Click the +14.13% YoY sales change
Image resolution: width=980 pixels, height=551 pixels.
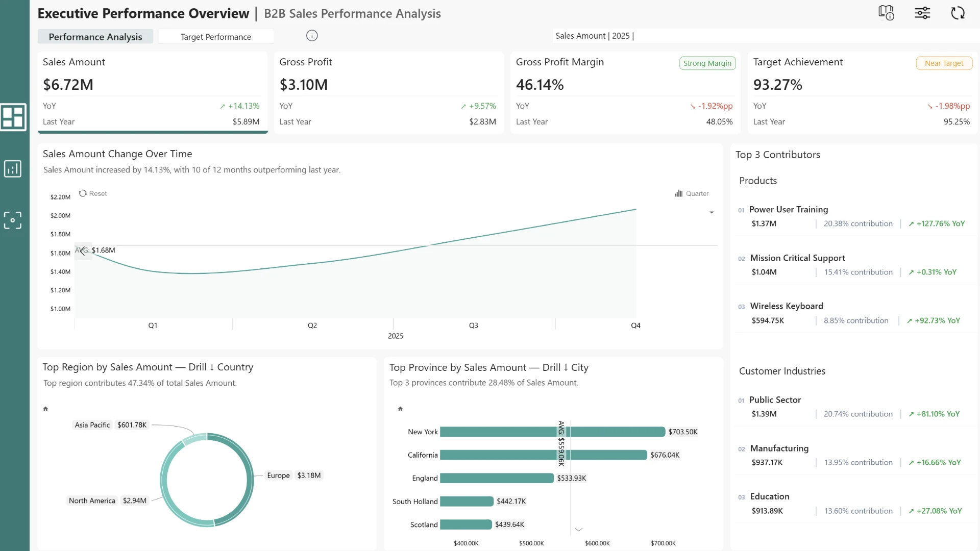239,106
